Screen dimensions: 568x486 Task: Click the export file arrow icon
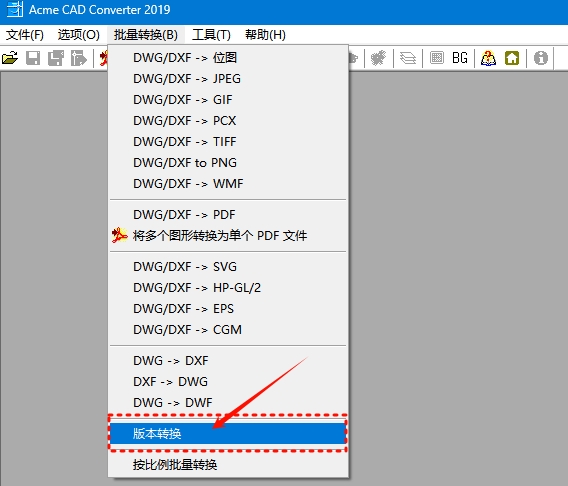click(x=79, y=58)
